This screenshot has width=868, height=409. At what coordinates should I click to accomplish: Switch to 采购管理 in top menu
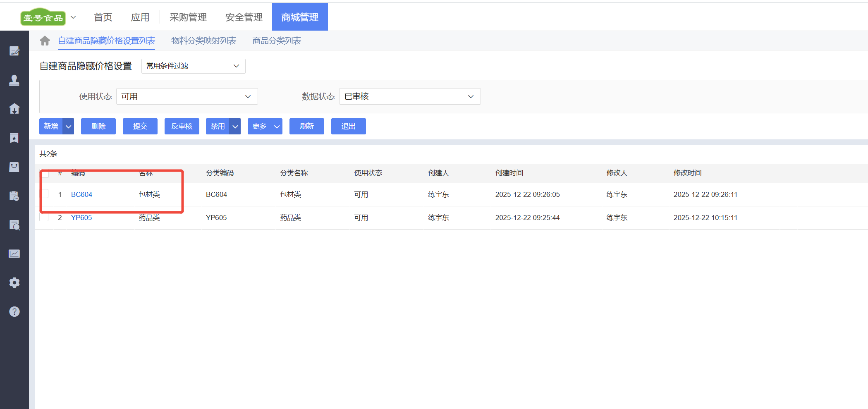pyautogui.click(x=188, y=17)
